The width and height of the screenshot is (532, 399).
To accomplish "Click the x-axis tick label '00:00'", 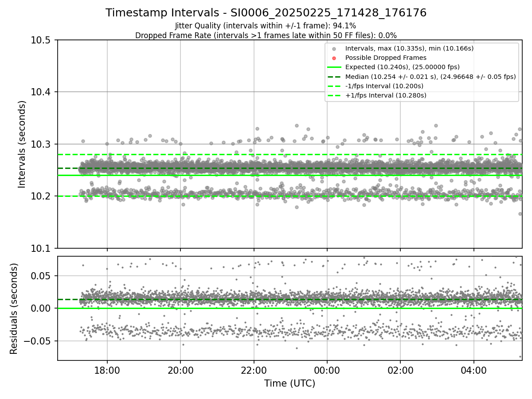I will pos(327,370).
